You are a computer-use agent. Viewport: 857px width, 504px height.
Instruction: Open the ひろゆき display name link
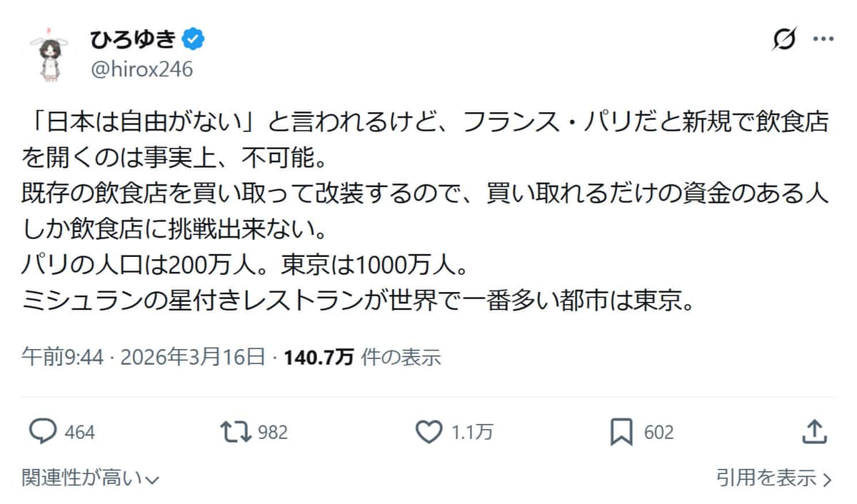(133, 39)
